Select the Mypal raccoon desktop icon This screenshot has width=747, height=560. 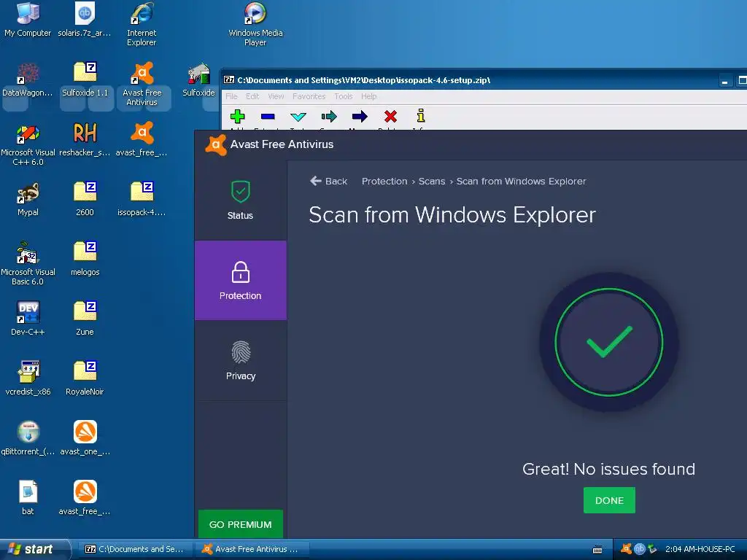(x=28, y=200)
